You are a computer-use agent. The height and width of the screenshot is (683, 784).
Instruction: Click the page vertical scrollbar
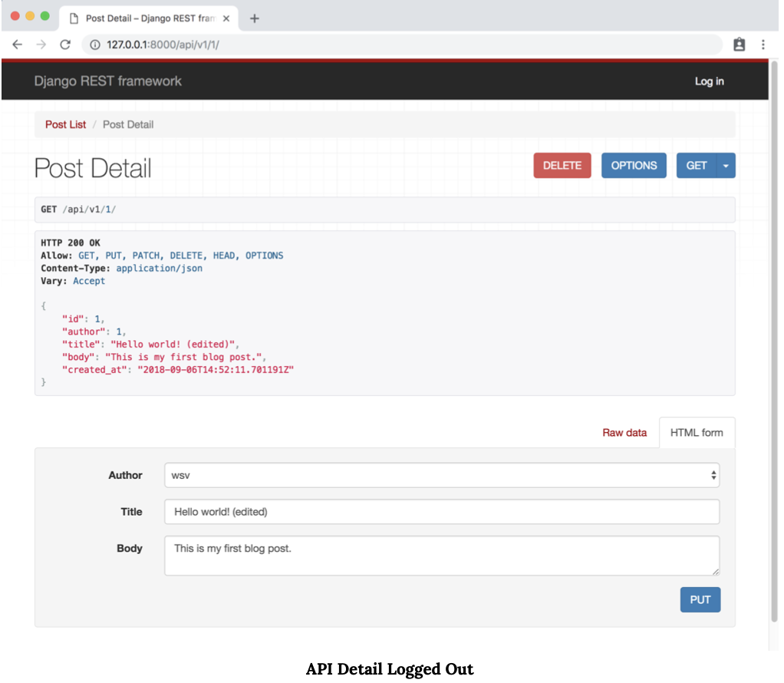pyautogui.click(x=774, y=340)
